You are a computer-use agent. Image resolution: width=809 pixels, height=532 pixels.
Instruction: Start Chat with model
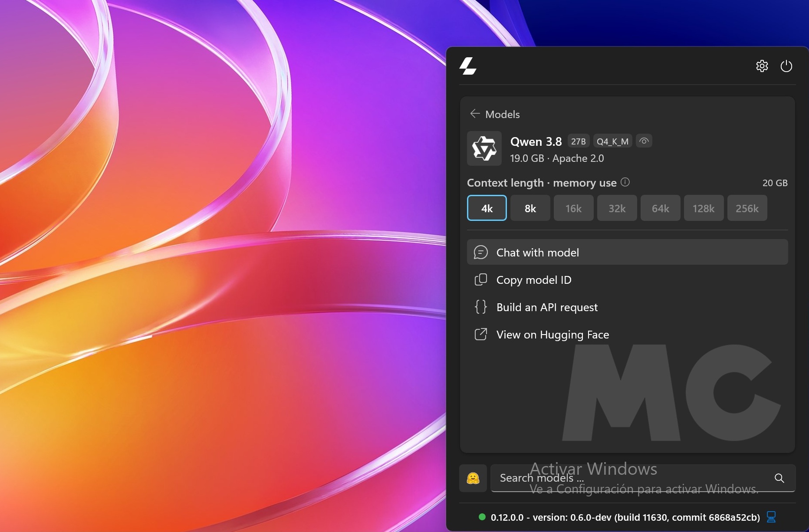pyautogui.click(x=628, y=252)
